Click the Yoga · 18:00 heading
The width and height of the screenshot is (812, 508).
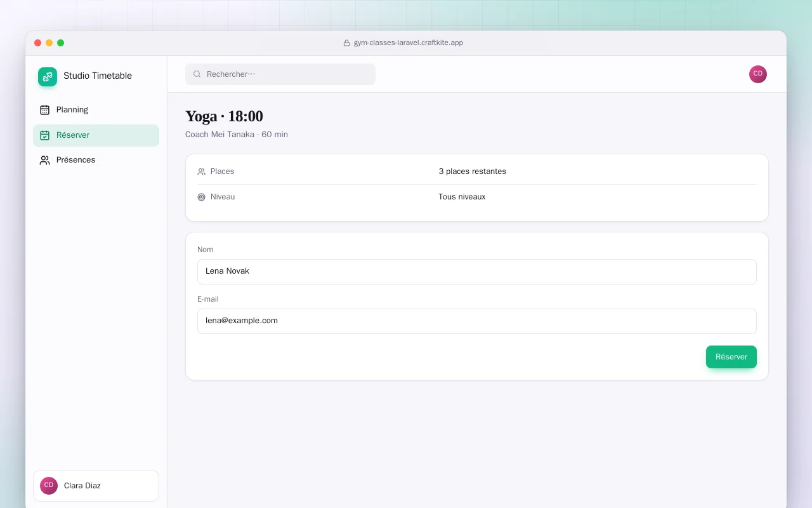[224, 116]
